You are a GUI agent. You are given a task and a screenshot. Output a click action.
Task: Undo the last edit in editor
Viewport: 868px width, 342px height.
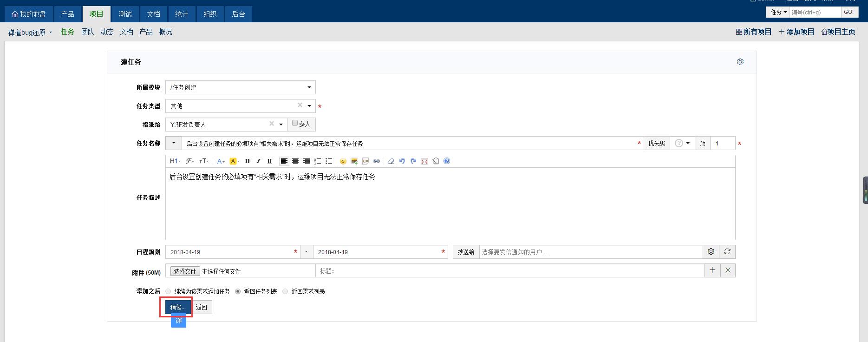click(x=402, y=161)
